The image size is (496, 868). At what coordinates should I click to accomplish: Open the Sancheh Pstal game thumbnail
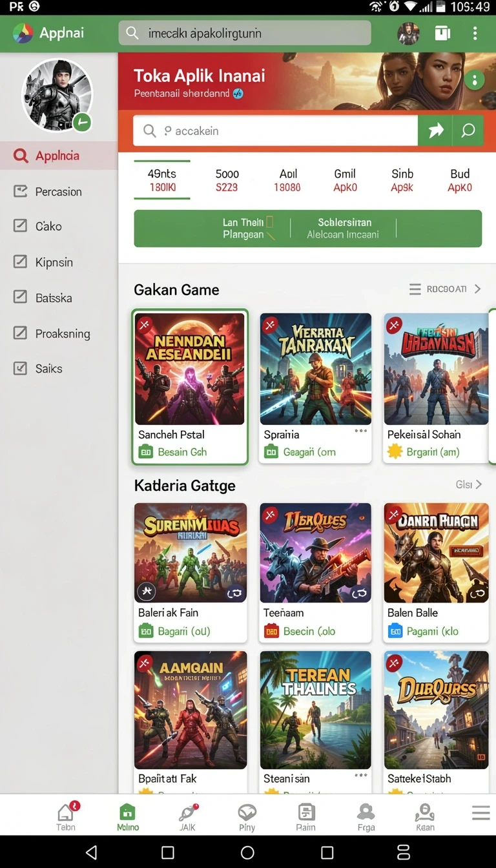tap(190, 369)
